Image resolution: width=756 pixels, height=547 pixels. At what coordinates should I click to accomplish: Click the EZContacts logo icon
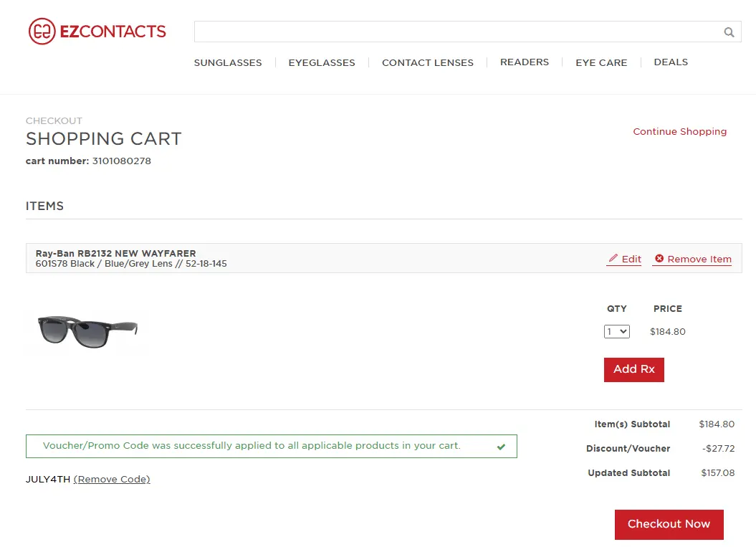(42, 32)
